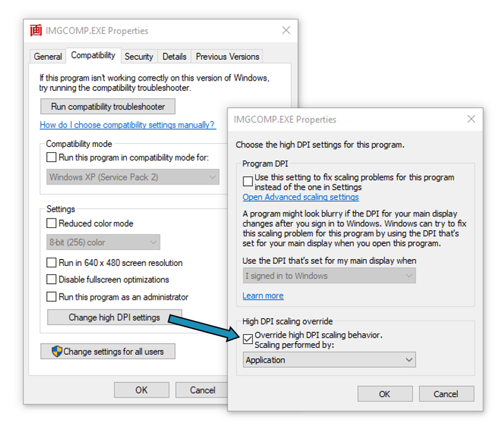Switch to the Security tab
Screen dimensions: 504x432
139,56
